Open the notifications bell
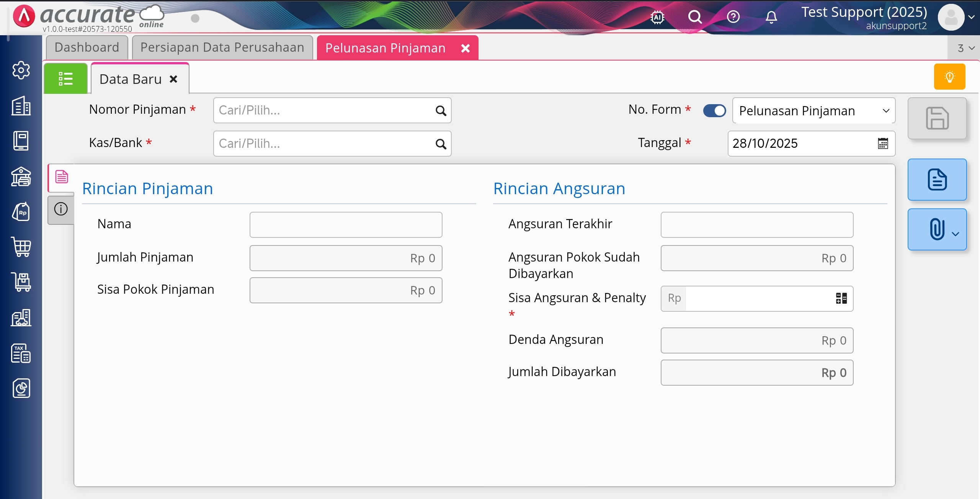980x499 pixels. click(x=771, y=17)
